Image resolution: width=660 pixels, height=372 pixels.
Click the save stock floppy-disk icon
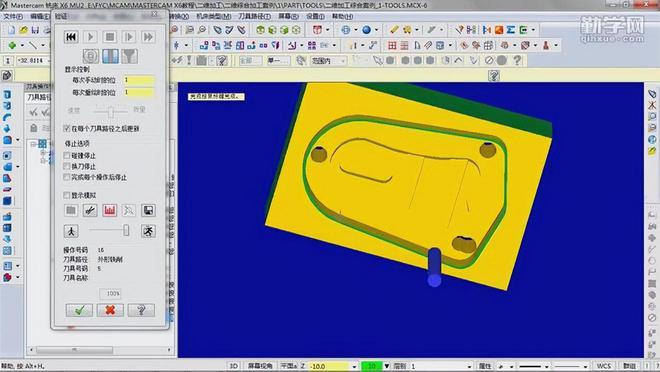pos(148,210)
